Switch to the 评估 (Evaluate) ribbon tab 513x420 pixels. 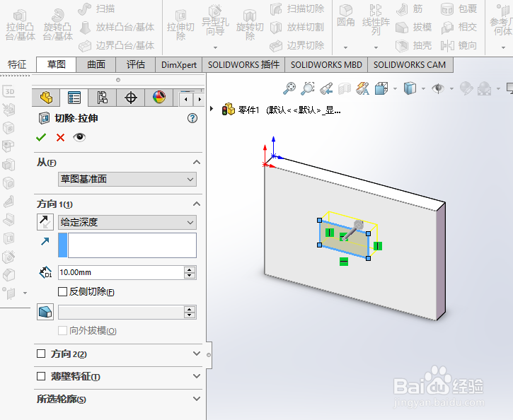point(135,64)
